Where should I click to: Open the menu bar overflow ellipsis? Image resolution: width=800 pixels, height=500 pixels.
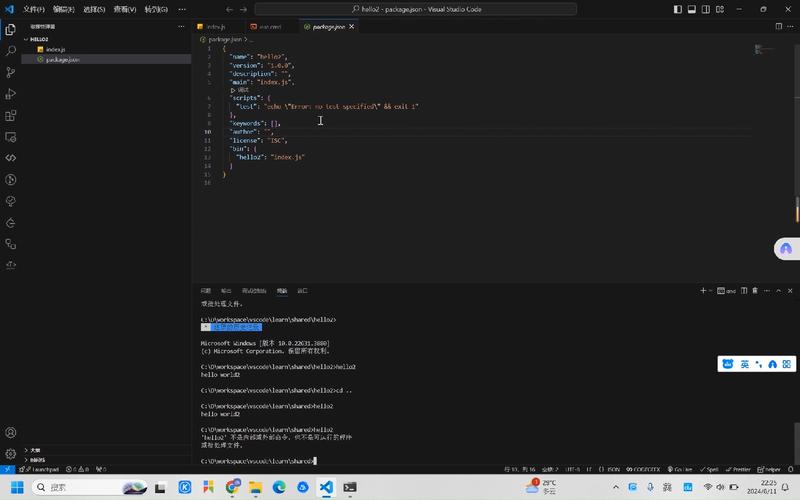click(x=182, y=9)
